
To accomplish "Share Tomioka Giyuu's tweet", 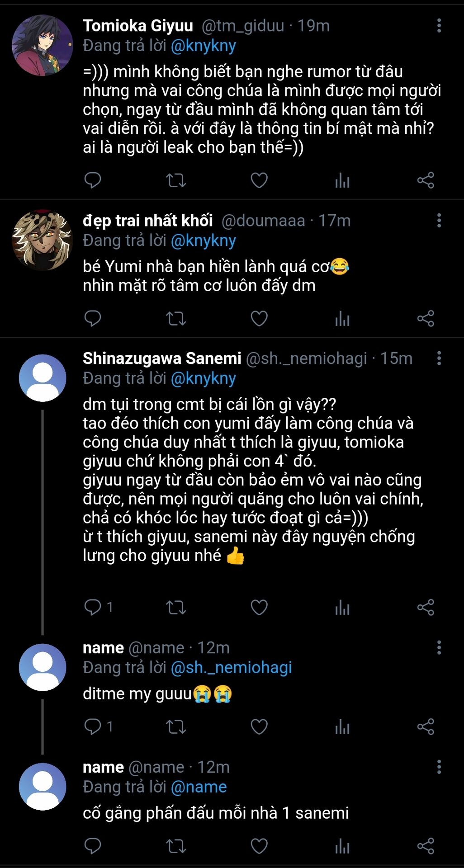I will pyautogui.click(x=426, y=180).
